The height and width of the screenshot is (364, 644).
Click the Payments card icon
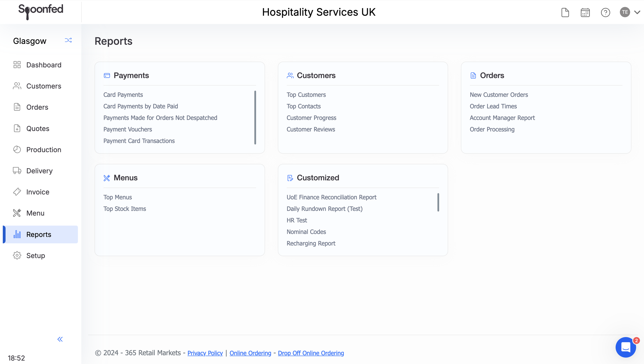pos(107,76)
